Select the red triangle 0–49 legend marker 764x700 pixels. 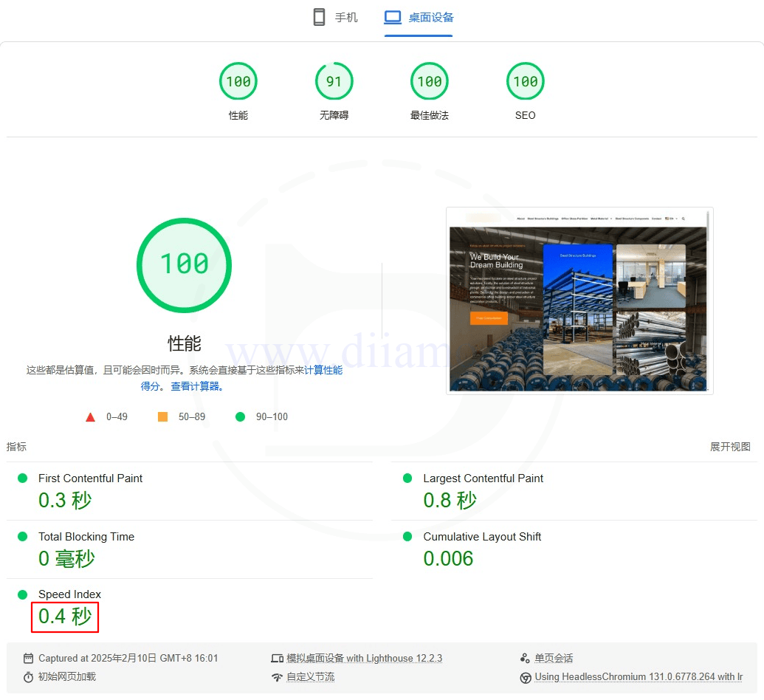pyautogui.click(x=90, y=416)
